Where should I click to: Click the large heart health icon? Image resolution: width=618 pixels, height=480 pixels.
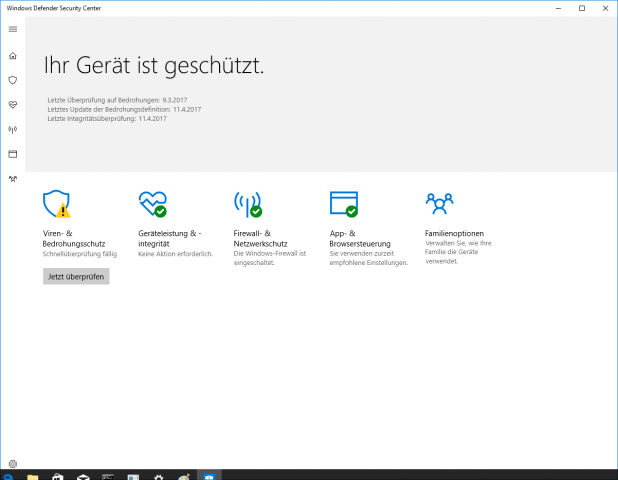coord(153,204)
